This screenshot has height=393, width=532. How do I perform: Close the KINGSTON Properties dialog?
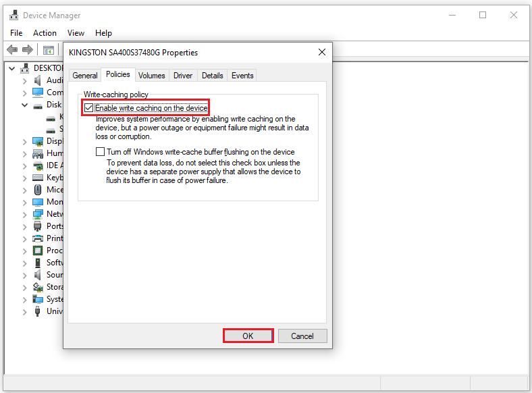[322, 52]
